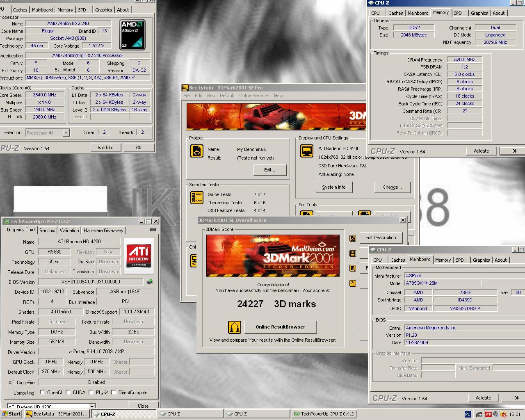Screen dimensions: 525x420
Task: Click the Core Speed 3640.0 MHz value
Action: click(45, 95)
